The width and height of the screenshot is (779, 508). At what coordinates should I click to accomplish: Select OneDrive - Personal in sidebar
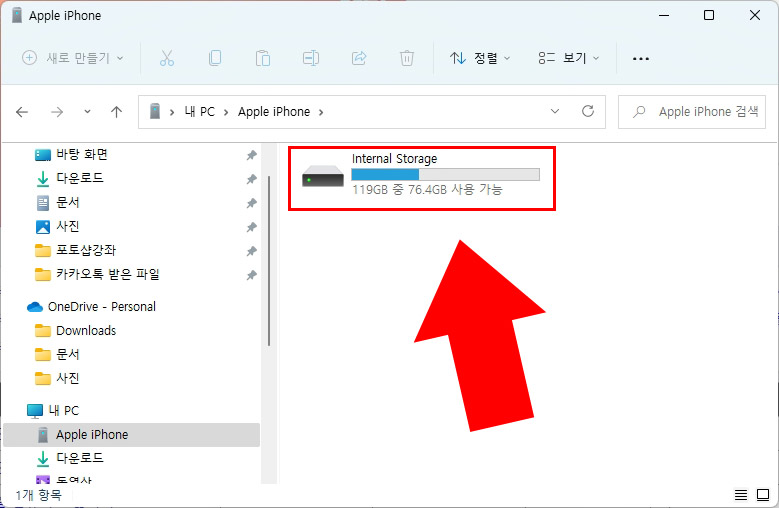[x=91, y=307]
